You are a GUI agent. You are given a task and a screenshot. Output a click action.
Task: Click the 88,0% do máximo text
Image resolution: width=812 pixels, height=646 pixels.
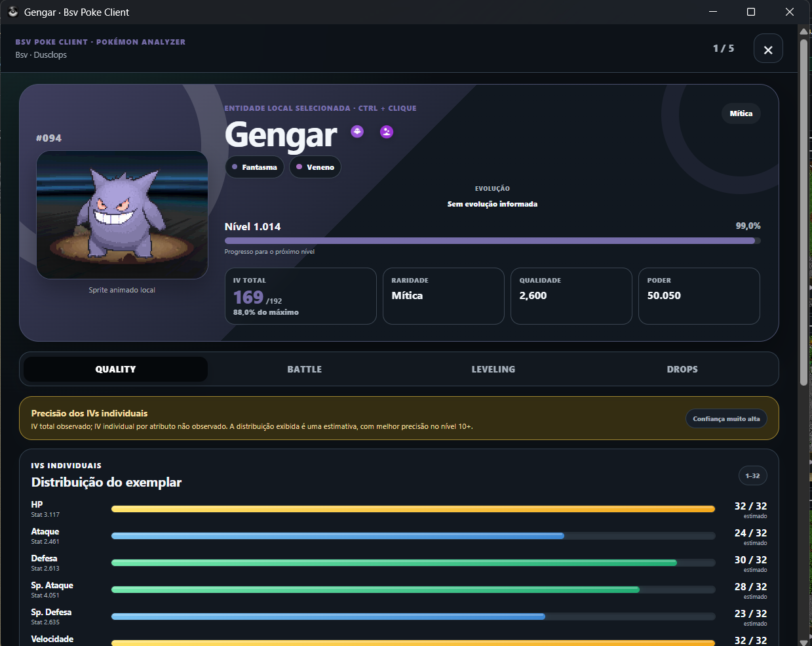(265, 312)
